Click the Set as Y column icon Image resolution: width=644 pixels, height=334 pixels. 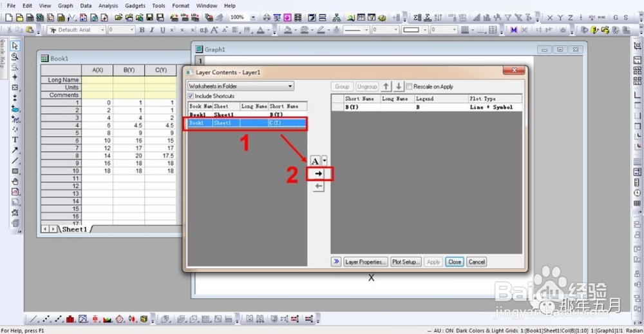(x=560, y=17)
